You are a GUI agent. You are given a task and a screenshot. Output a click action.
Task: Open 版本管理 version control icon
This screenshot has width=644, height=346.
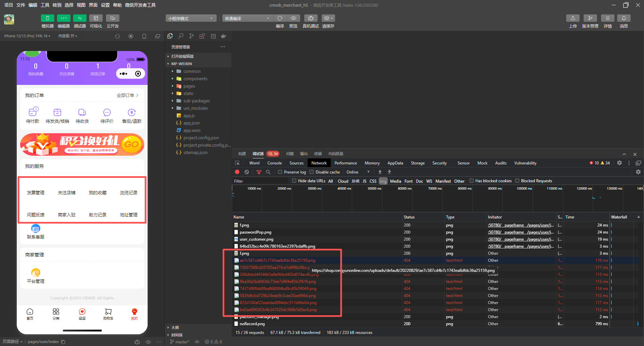pyautogui.click(x=590, y=18)
